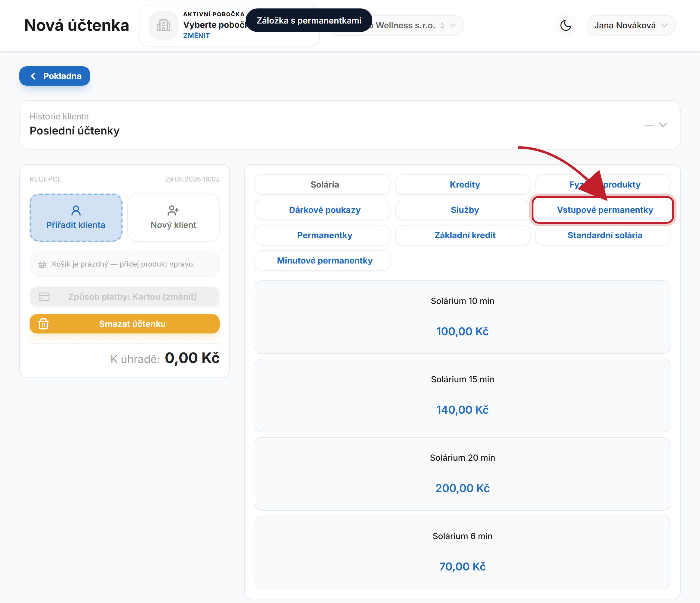Switch to the Solária category tab
Image resolution: width=700 pixels, height=603 pixels.
[322, 185]
